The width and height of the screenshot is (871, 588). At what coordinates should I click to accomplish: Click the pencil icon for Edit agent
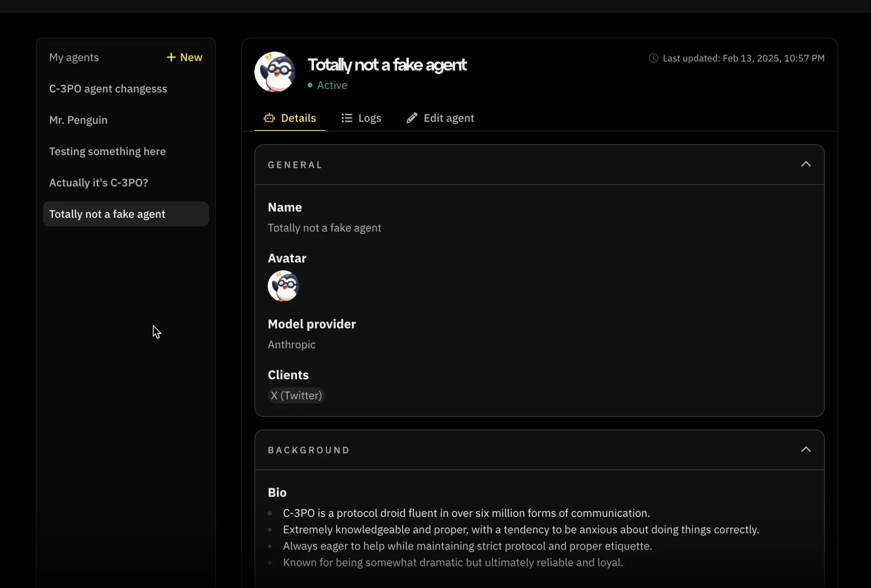pos(412,118)
